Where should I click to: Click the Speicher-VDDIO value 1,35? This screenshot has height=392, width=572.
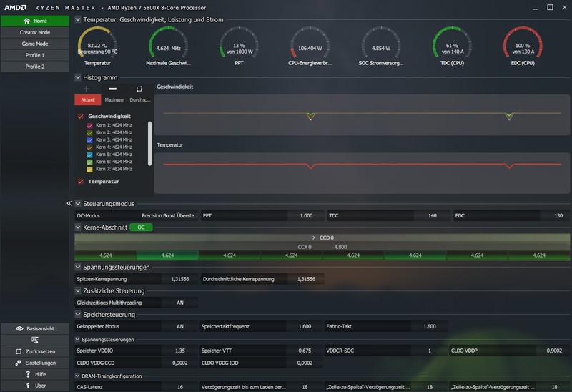click(180, 351)
